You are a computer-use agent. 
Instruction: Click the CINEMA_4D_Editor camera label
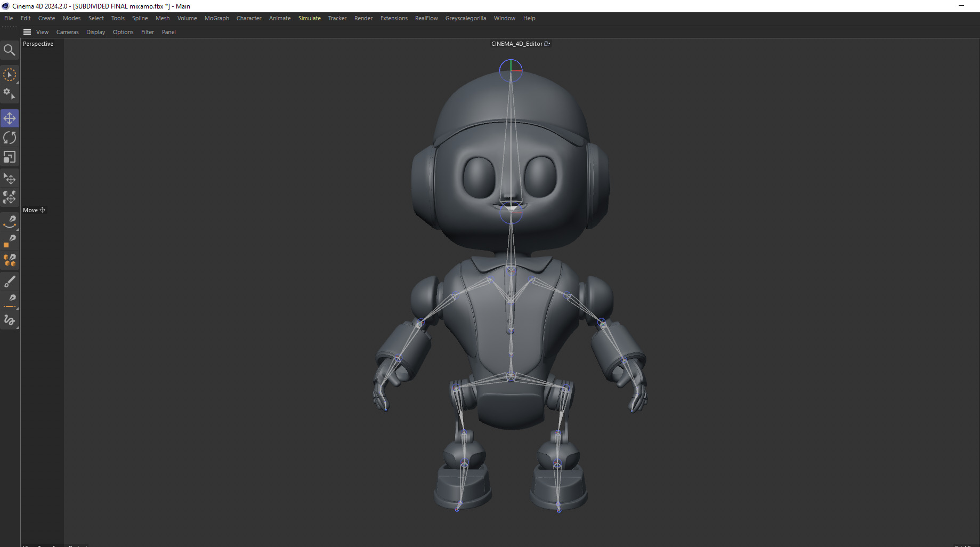[516, 44]
